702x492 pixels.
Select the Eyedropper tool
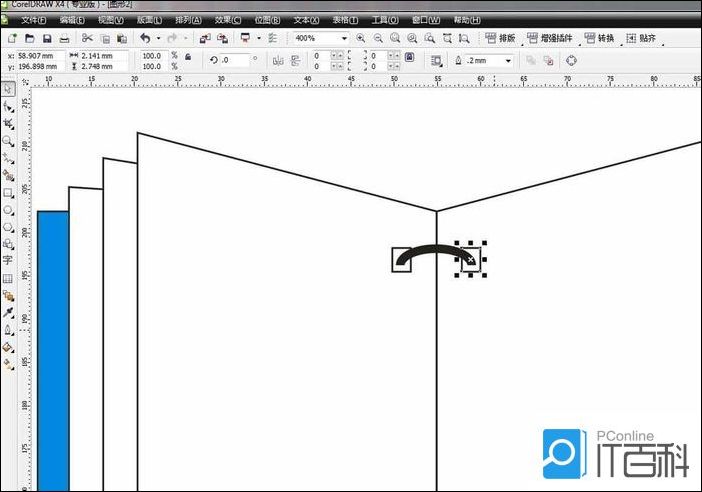coord(8,312)
